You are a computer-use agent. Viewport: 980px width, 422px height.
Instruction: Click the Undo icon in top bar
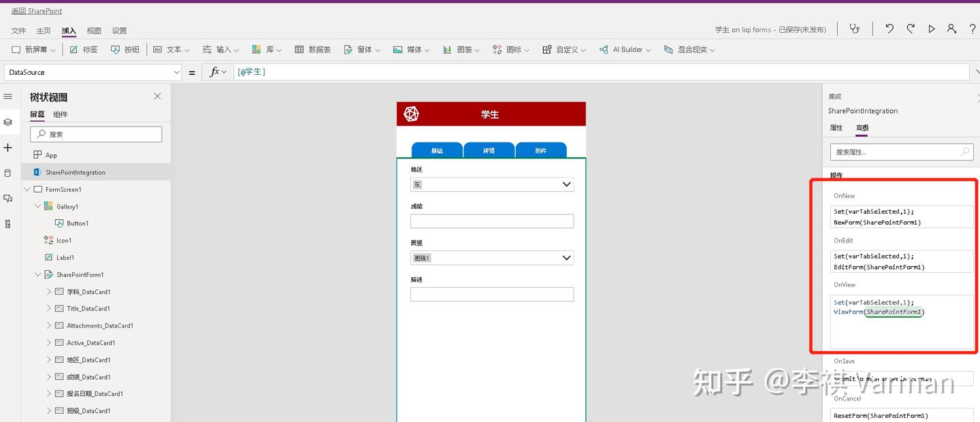[889, 29]
